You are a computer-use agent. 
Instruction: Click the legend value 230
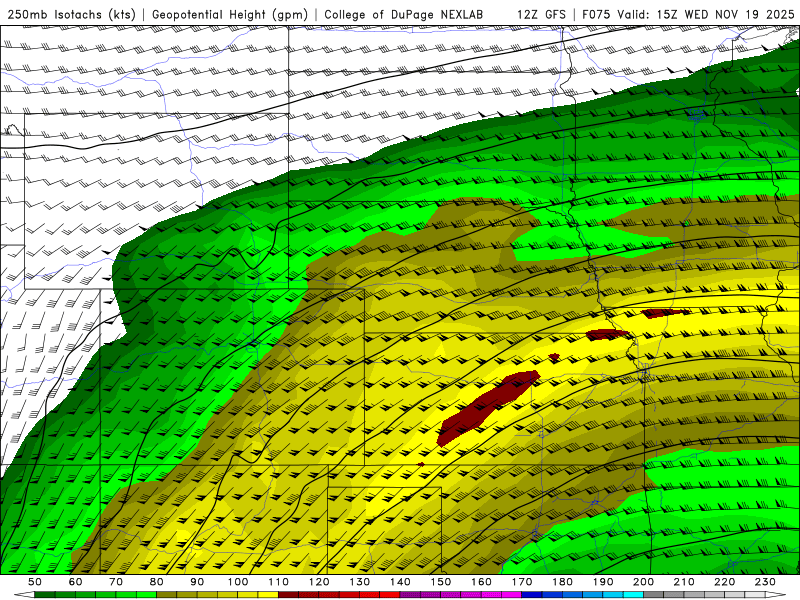pos(765,582)
